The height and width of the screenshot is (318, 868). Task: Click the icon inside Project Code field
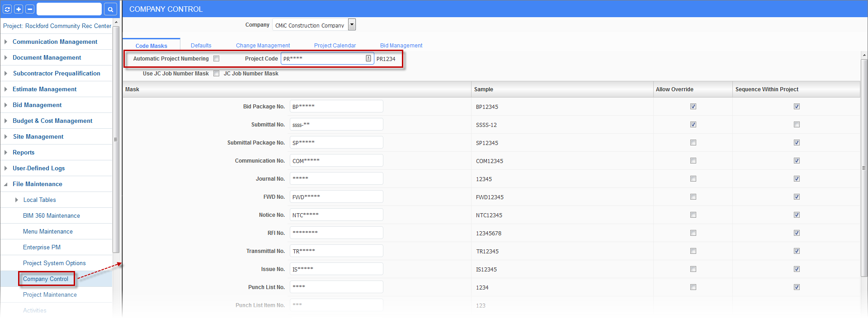point(368,58)
